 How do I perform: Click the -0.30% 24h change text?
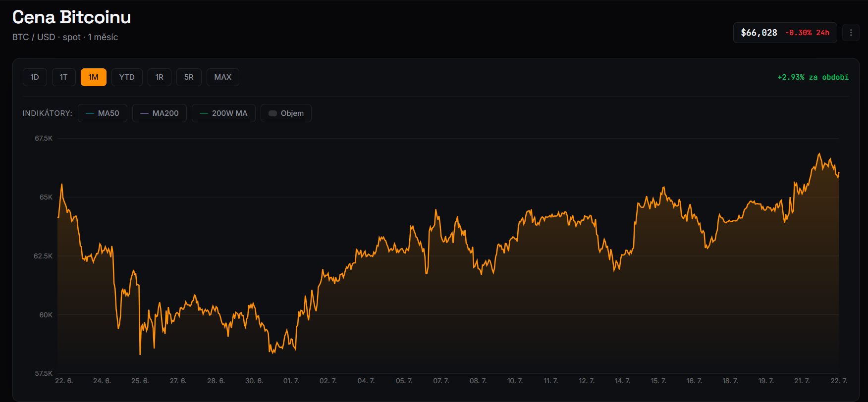coord(807,33)
